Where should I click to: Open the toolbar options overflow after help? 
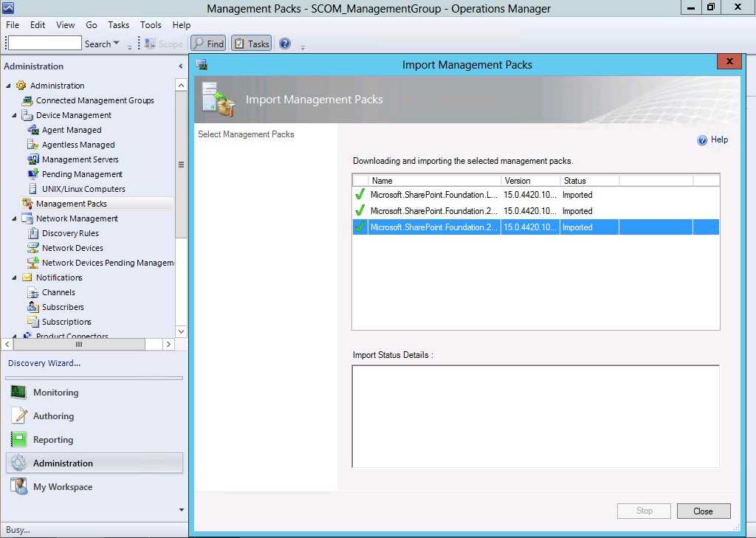(303, 47)
